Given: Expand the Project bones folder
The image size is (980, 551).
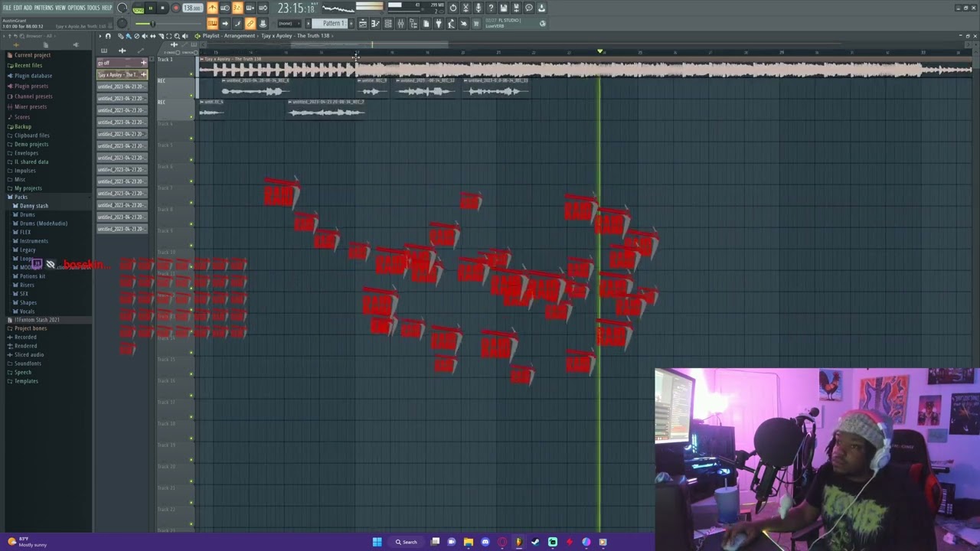Looking at the screenshot, I should coord(30,328).
